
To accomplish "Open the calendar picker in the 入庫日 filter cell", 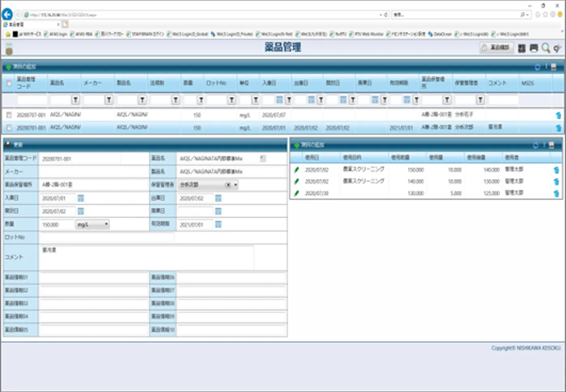I will (x=279, y=99).
